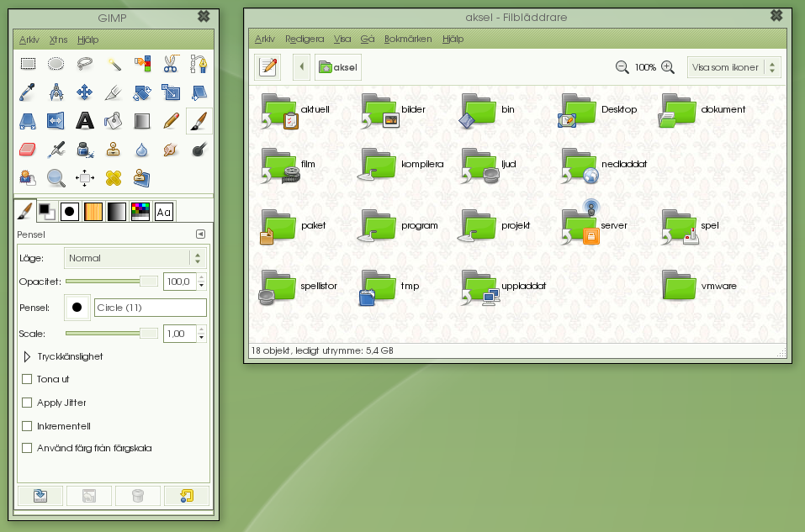This screenshot has height=532, width=805.
Task: Select the Measure compass tool
Action: pyautogui.click(x=56, y=92)
